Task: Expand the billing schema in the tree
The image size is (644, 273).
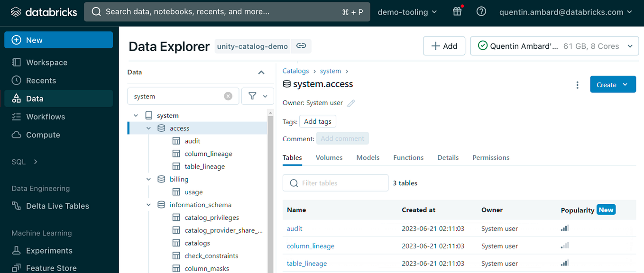Action: pos(148,179)
